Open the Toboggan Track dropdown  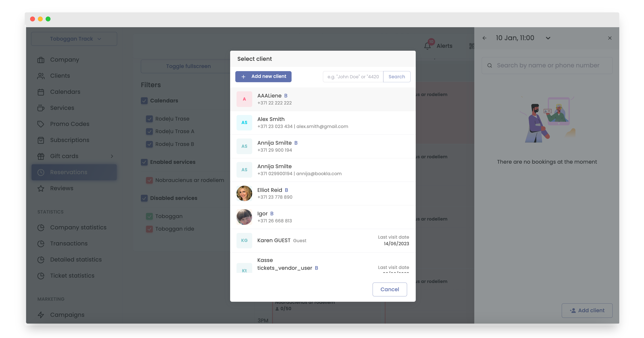tap(74, 39)
